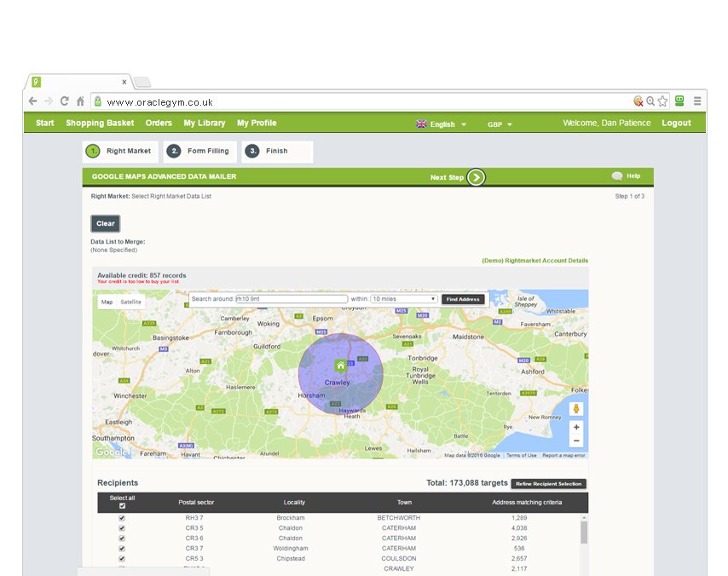Screen dimensions: 728x576
Task: Click the Find Address button
Action: point(463,299)
